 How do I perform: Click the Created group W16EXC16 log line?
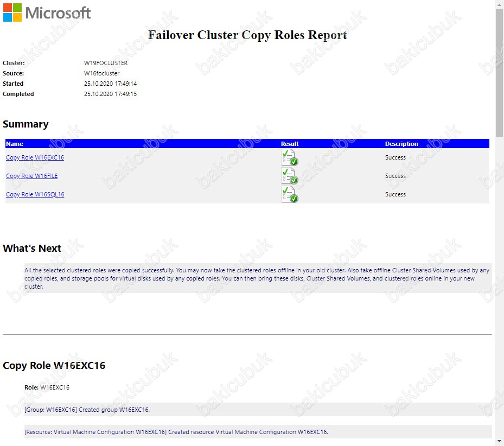258,410
